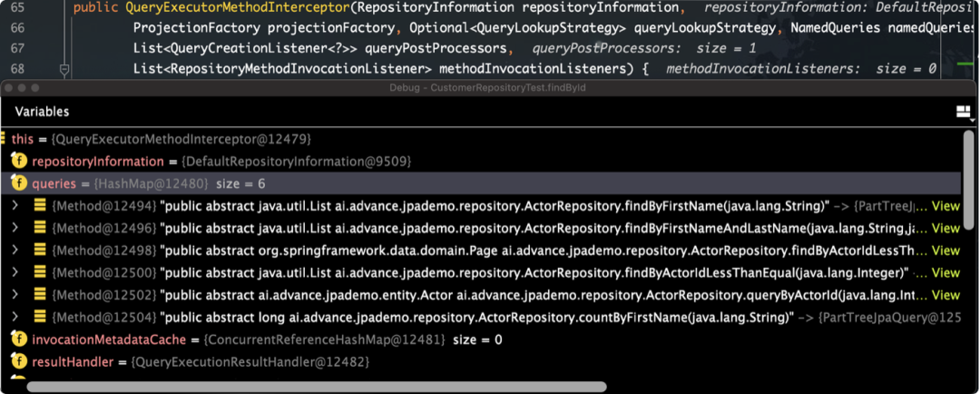
Task: Select the repositoryInformation variable row
Action: coord(480,162)
